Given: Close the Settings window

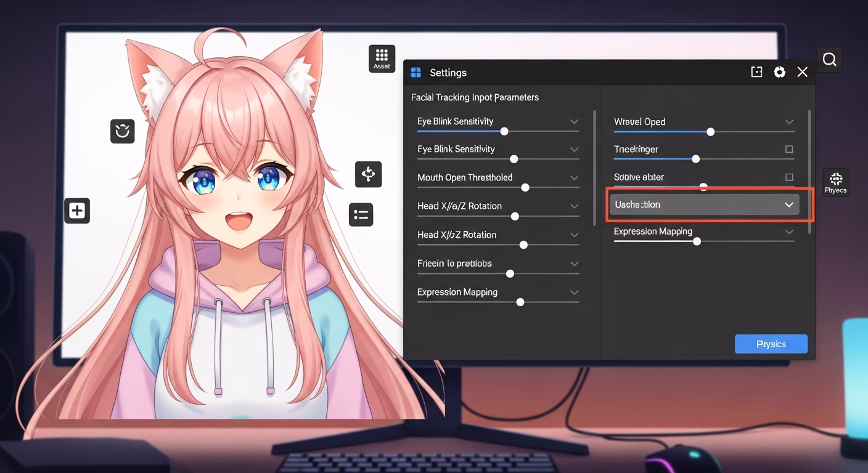Looking at the screenshot, I should click(x=802, y=72).
